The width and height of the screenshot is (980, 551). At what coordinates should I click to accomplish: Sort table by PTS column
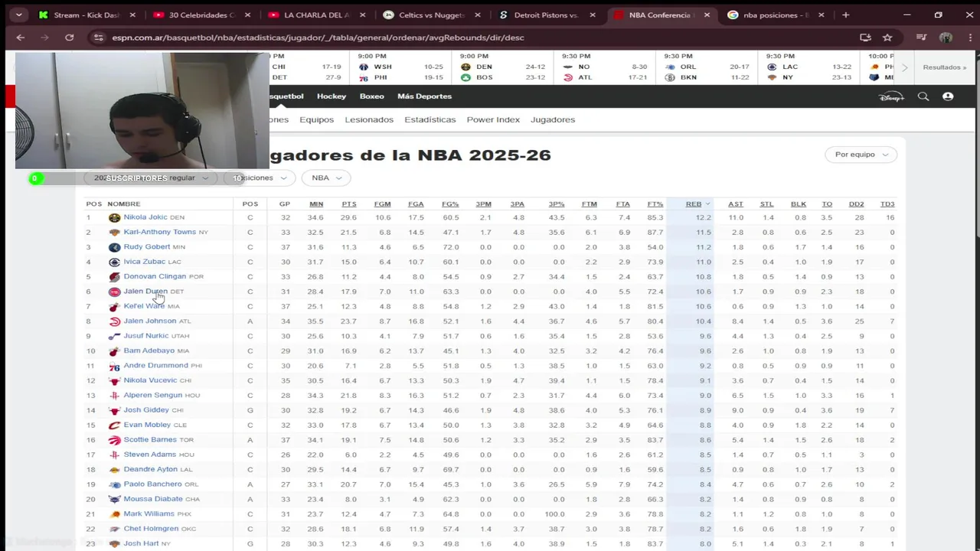pos(349,204)
